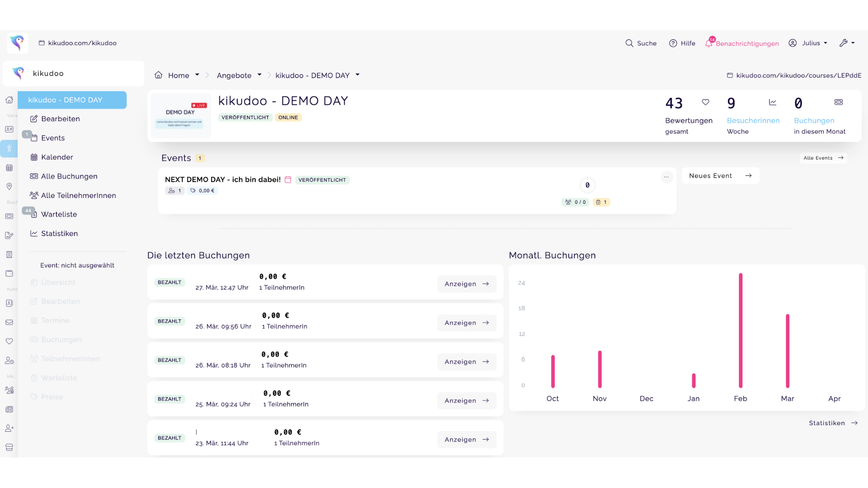868x488 pixels.
Task: Click the heart icon in left rail
Action: coord(9,341)
